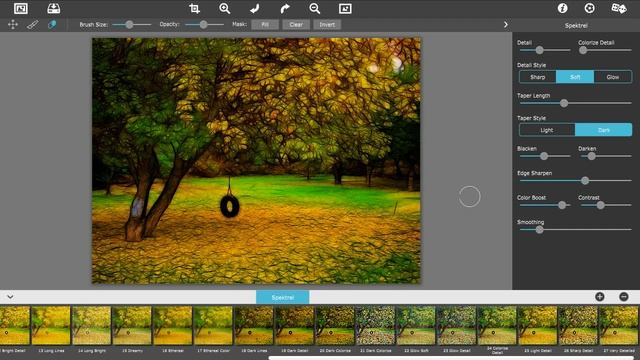Apply the 17 Ethereal Color preset thumbnail
640x360 pixels.
pos(213,326)
